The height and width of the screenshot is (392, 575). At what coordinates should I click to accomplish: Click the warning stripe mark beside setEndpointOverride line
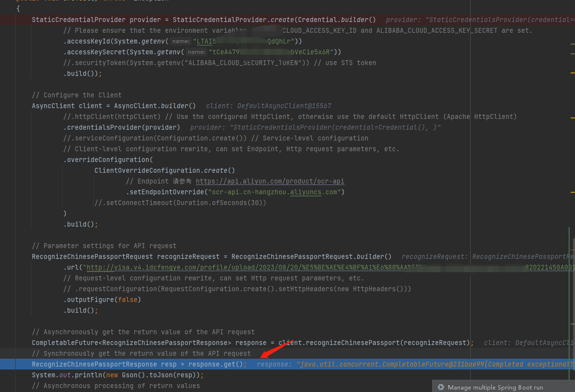click(573, 192)
